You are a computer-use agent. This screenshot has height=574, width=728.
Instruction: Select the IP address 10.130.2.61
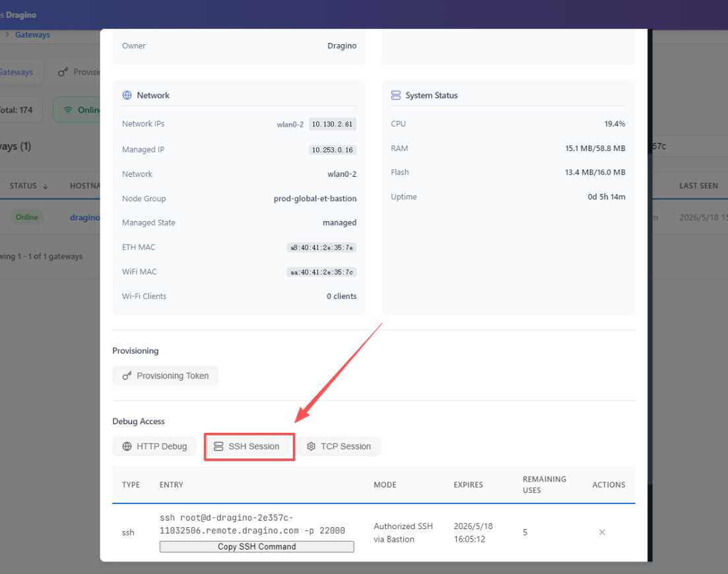[333, 124]
